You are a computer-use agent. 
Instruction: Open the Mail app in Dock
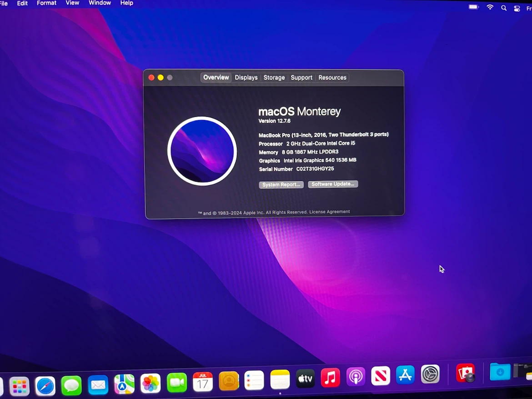tap(98, 384)
